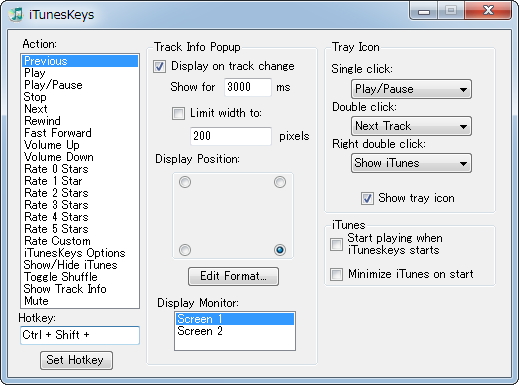Select Rate Custom action
The image size is (519, 385).
click(80, 241)
